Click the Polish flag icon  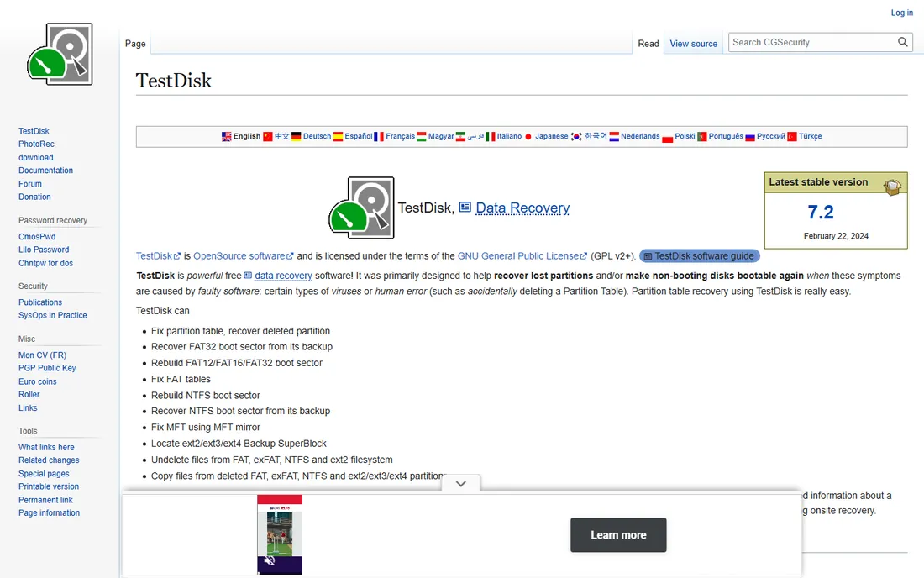[668, 137]
